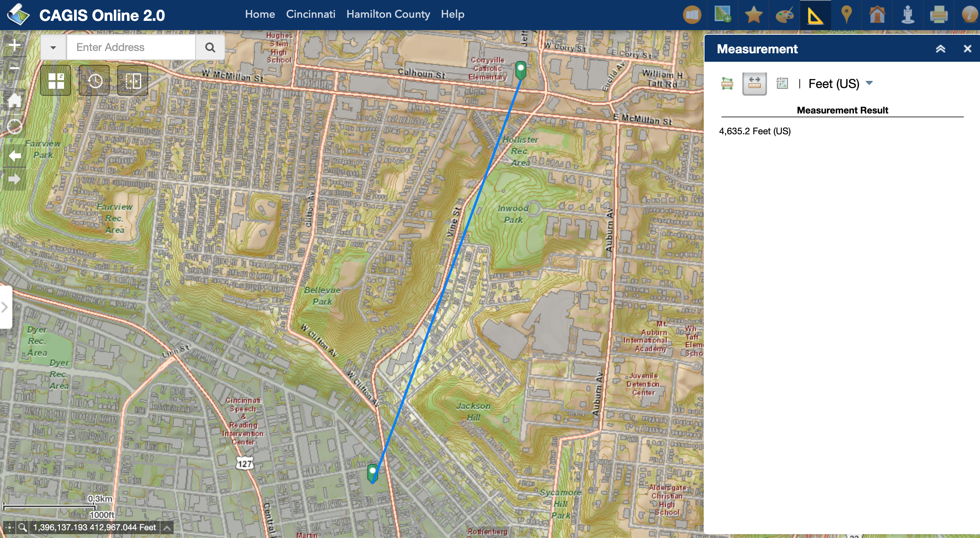Click the Enter Address input field

131,47
